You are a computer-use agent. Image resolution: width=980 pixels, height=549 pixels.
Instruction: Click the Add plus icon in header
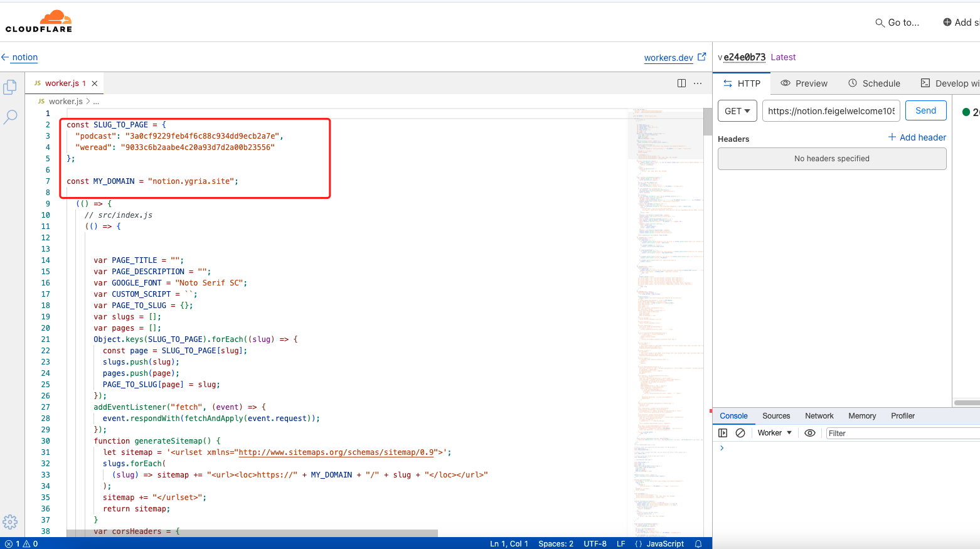[947, 22]
